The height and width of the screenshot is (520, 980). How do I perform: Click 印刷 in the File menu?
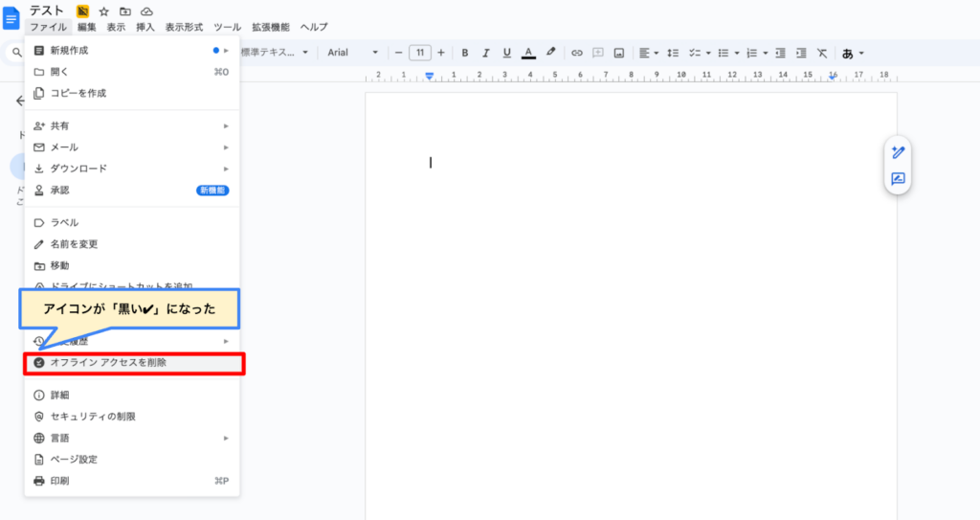(59, 481)
